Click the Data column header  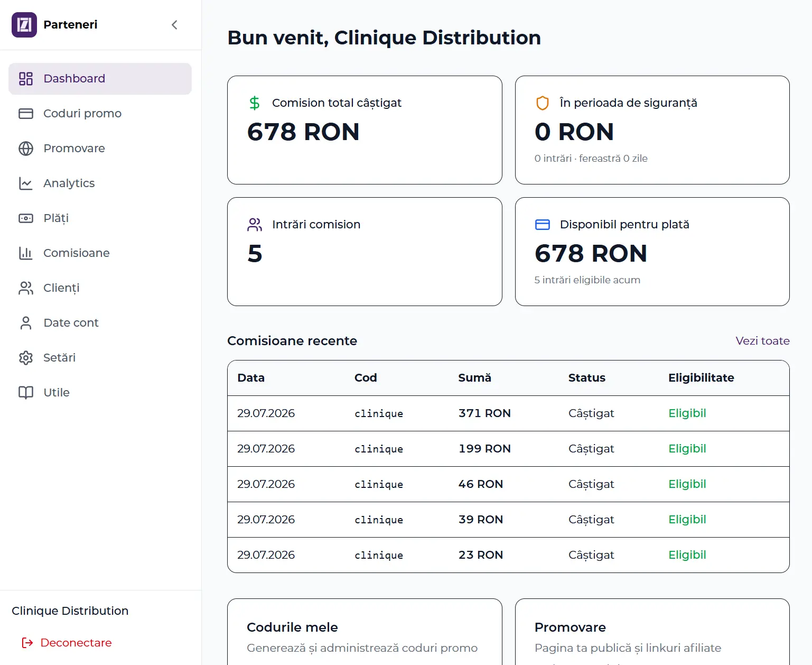coord(251,378)
